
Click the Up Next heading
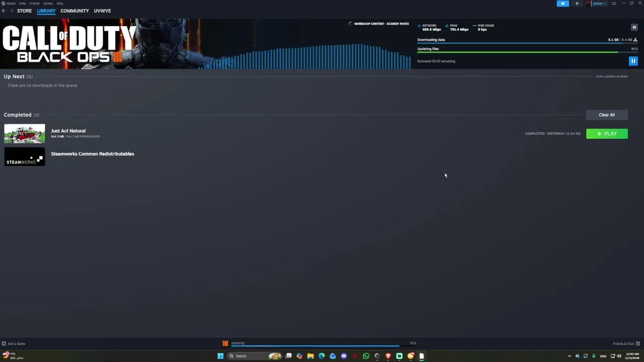click(x=14, y=76)
